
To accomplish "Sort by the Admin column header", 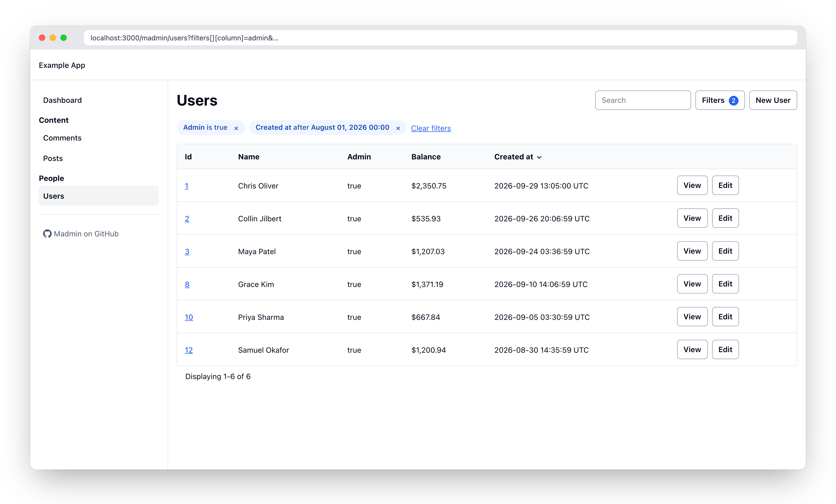I will [359, 157].
